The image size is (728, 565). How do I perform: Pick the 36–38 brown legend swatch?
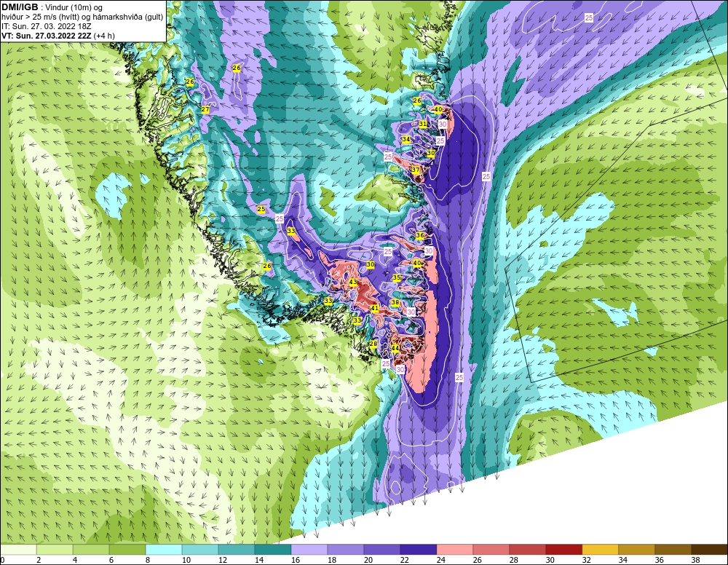(x=673, y=549)
